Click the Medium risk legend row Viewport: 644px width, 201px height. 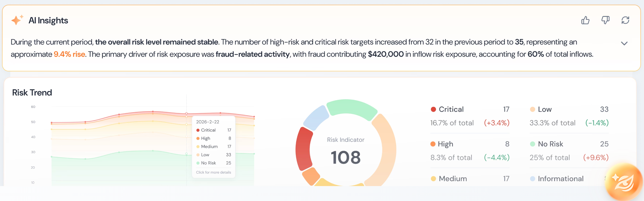(x=470, y=179)
